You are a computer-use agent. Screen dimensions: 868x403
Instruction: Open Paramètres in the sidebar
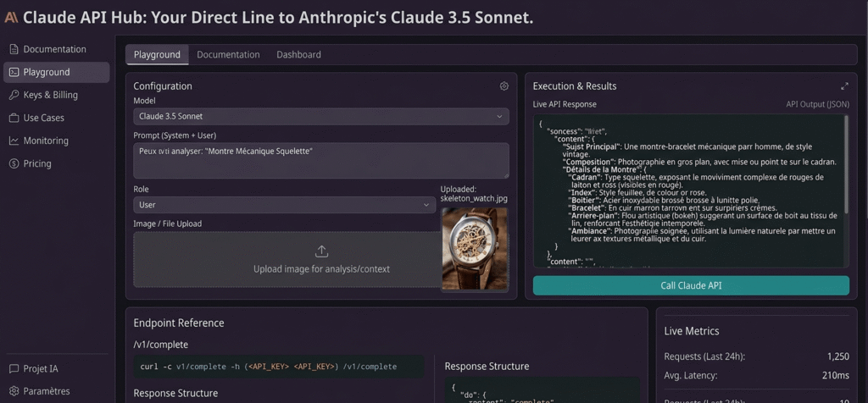[x=57, y=391]
